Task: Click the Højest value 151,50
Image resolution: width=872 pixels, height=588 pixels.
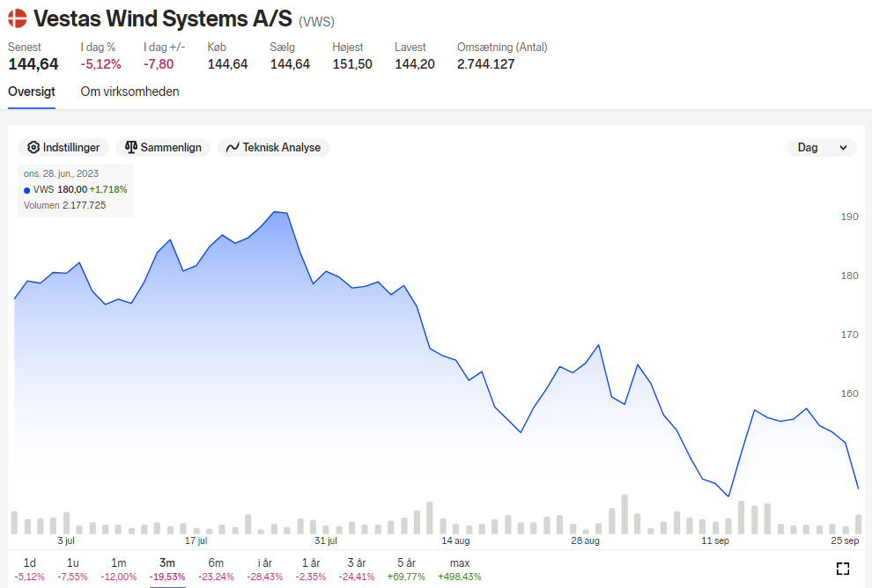Action: pyautogui.click(x=352, y=64)
